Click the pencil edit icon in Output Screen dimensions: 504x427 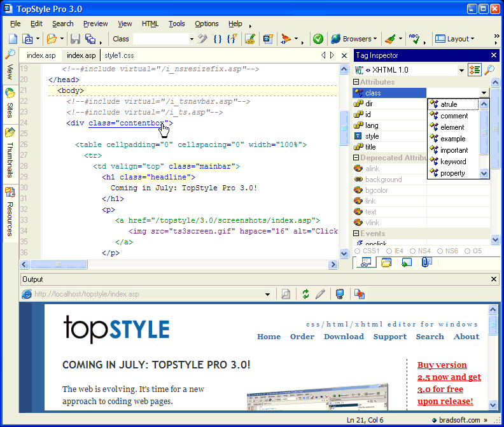[x=320, y=294]
